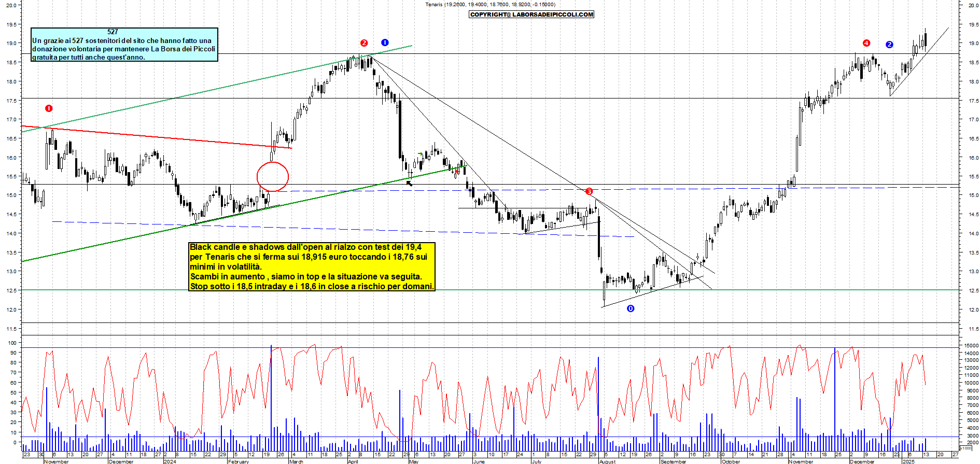
Task: Click the blue wave marker 0 at August low
Action: pos(631,308)
